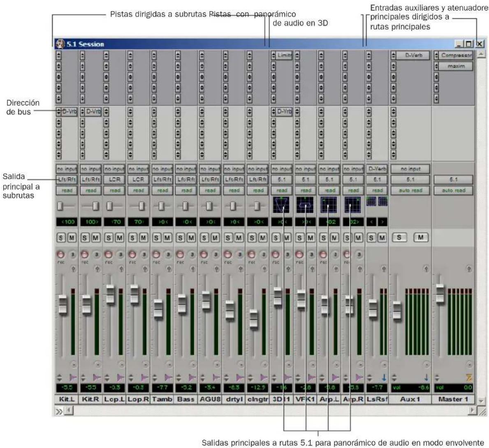Click the vertical scrollbar down arrow
This screenshot has height=448, width=489.
481,401
